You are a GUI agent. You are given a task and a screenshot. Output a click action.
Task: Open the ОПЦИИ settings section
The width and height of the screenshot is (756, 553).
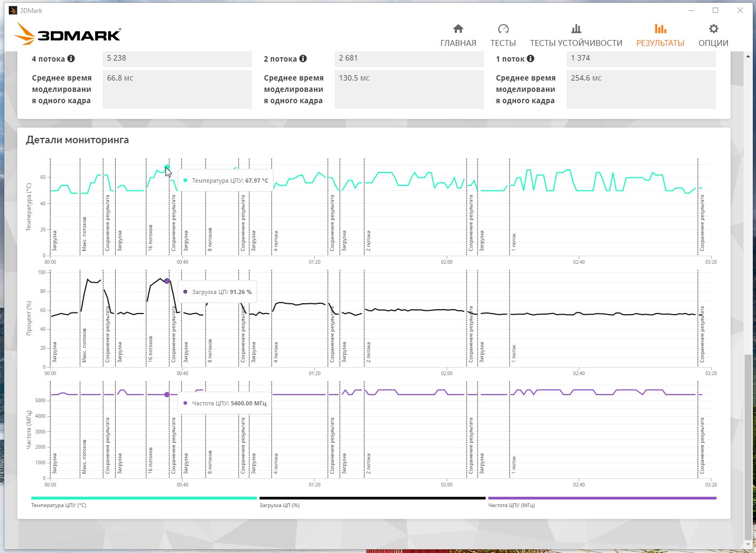[713, 36]
